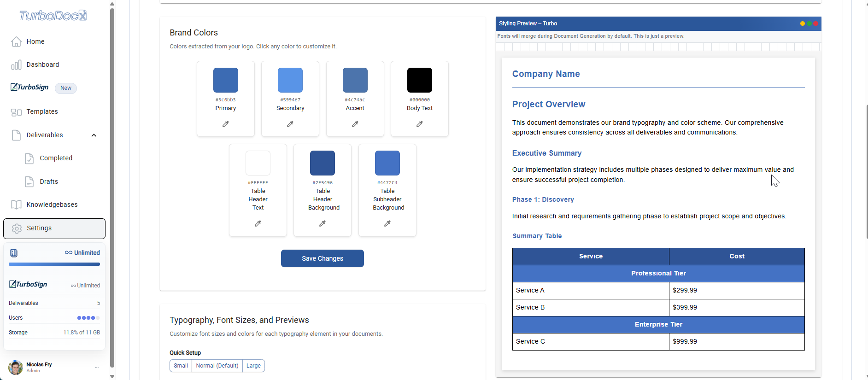The width and height of the screenshot is (868, 380).
Task: Click the eyedropper under Body Text color
Action: click(x=420, y=124)
